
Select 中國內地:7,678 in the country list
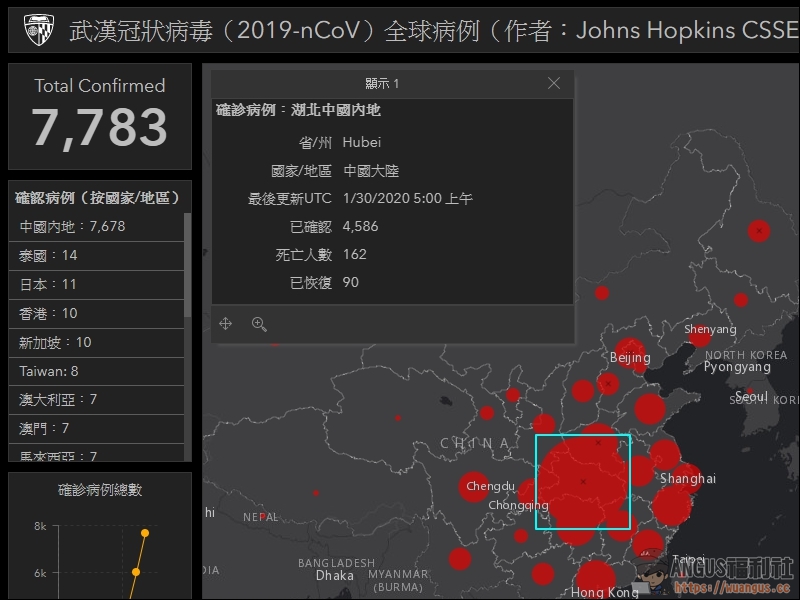pos(96,227)
